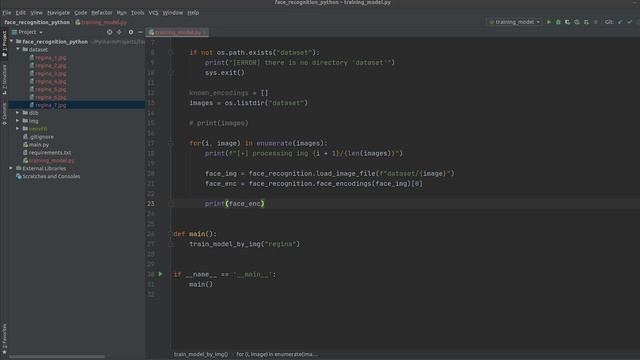The height and width of the screenshot is (360, 640).
Task: Click the Stop process icon
Action: click(596, 22)
